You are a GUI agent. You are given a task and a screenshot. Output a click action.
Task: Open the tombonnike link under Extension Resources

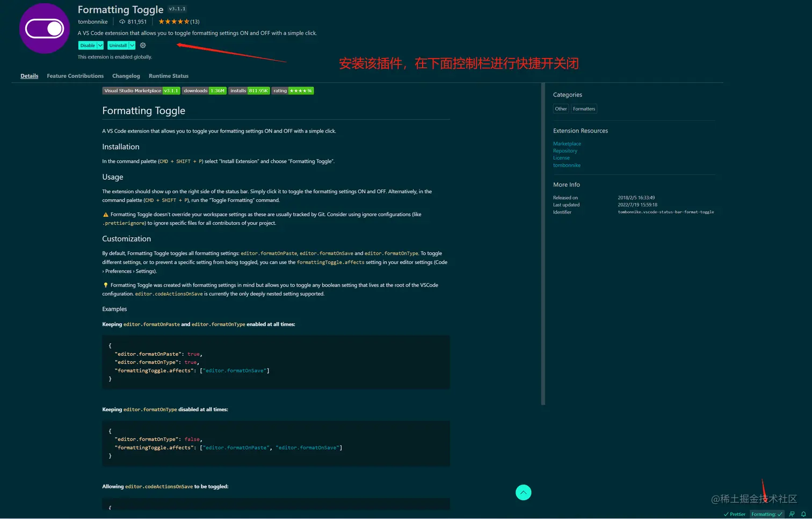point(567,165)
